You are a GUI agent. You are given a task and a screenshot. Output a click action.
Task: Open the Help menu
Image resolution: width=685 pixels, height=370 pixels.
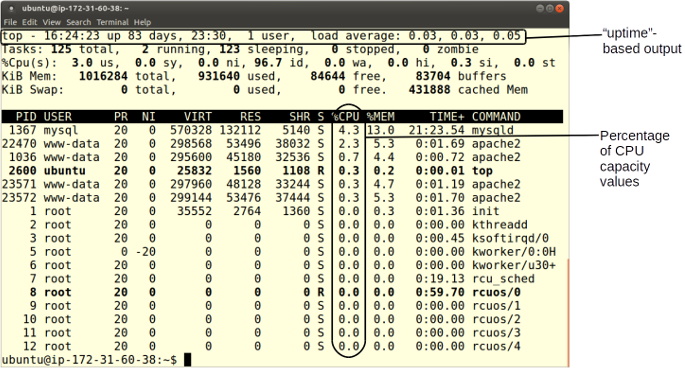point(142,22)
